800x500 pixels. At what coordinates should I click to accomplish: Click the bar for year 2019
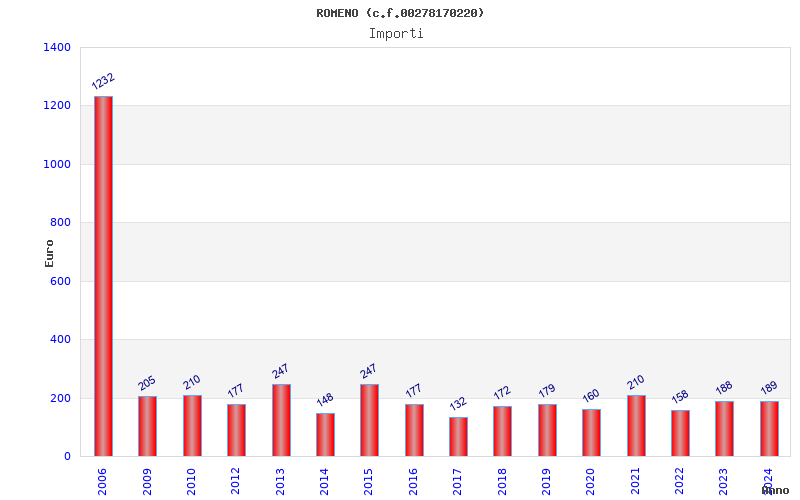(x=547, y=430)
